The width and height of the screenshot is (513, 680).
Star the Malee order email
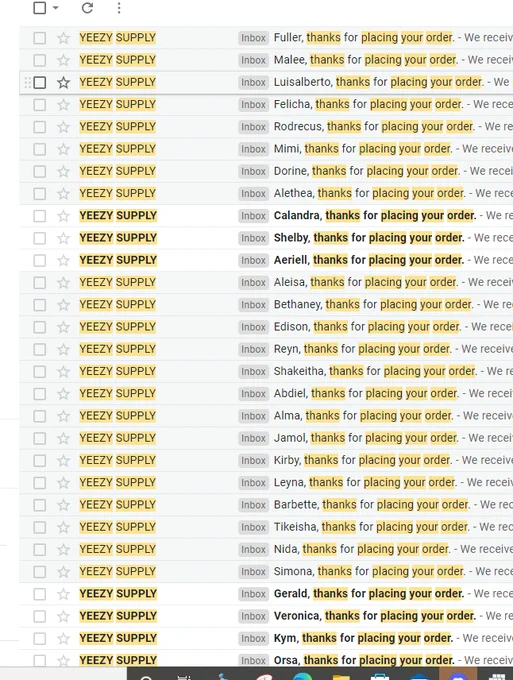(63, 60)
